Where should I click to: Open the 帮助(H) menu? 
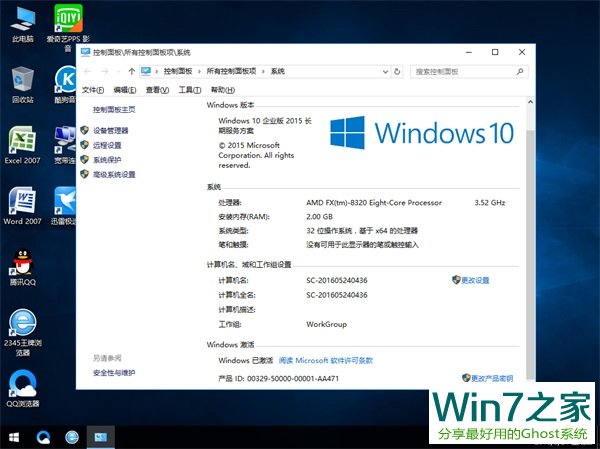click(223, 90)
